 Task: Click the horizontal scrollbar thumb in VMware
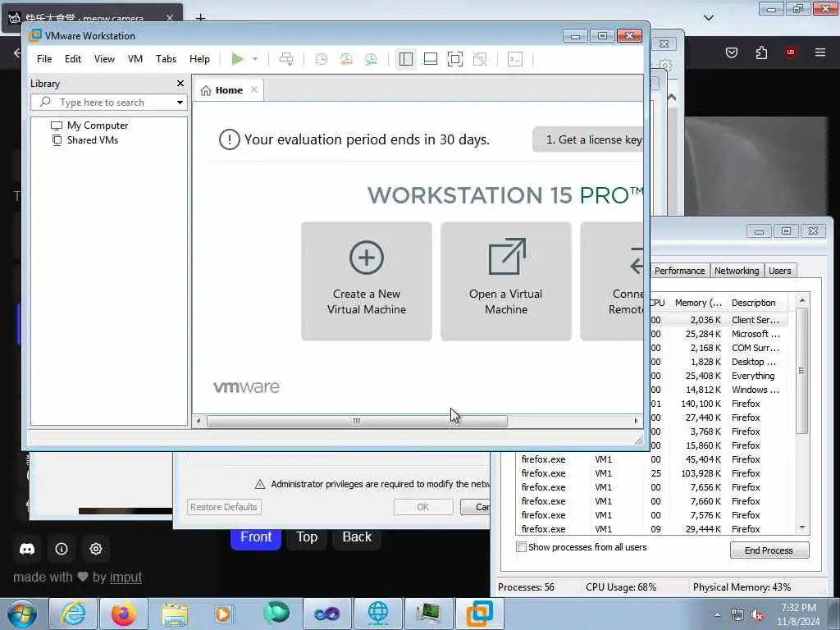coord(357,421)
